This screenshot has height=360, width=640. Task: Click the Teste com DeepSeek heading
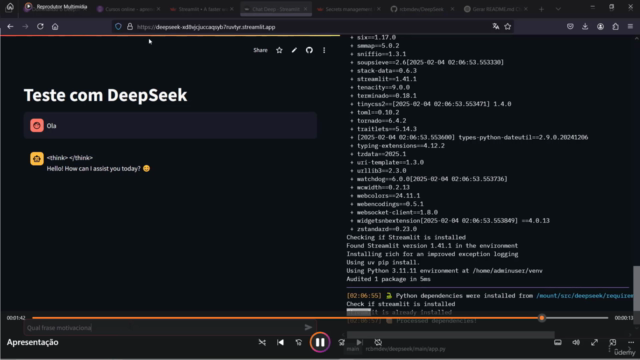pyautogui.click(x=105, y=95)
